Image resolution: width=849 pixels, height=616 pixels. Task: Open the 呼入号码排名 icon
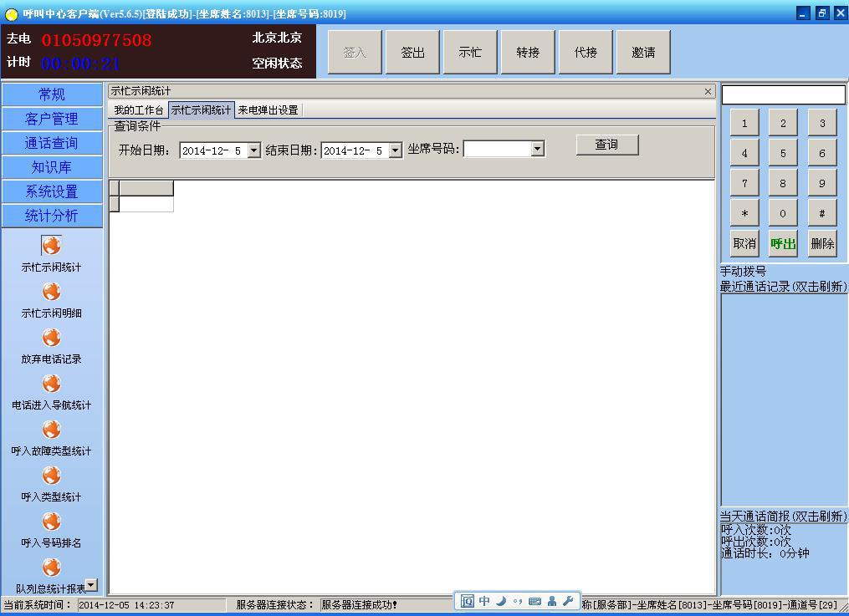(52, 522)
